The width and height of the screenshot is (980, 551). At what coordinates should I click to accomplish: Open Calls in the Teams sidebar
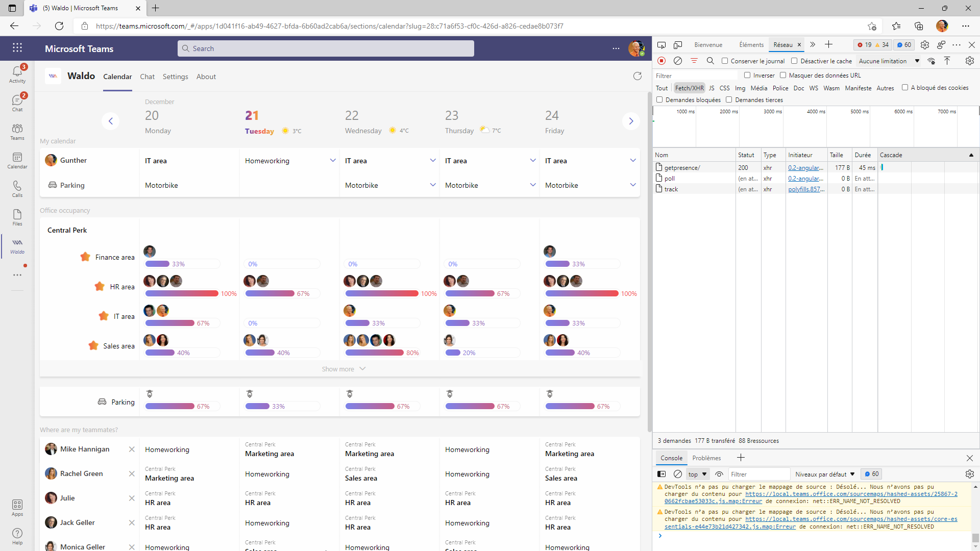tap(17, 188)
